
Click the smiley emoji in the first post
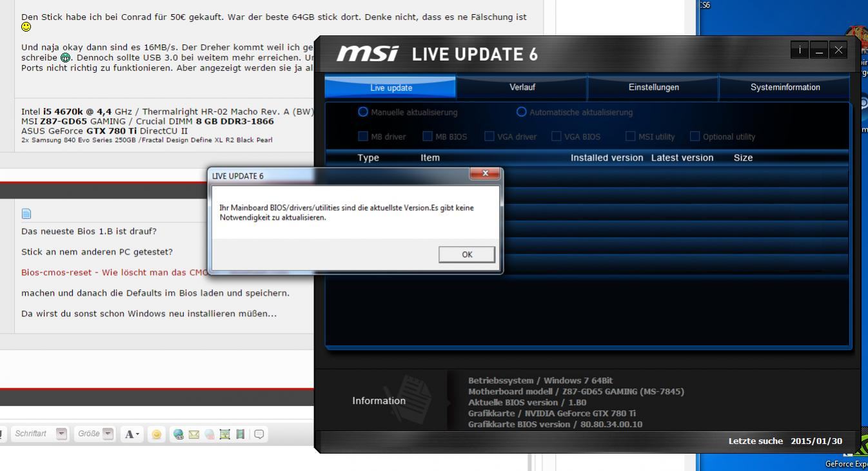click(26, 27)
